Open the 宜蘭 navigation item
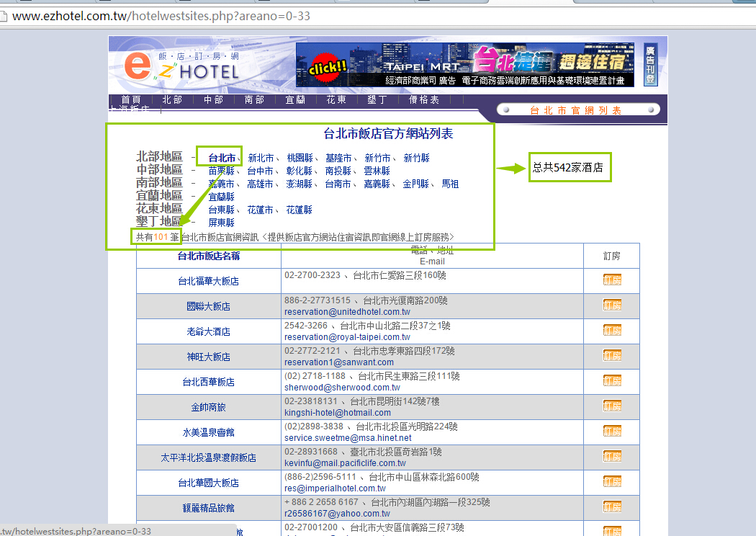Screen dimensions: 756x536 pyautogui.click(x=295, y=99)
